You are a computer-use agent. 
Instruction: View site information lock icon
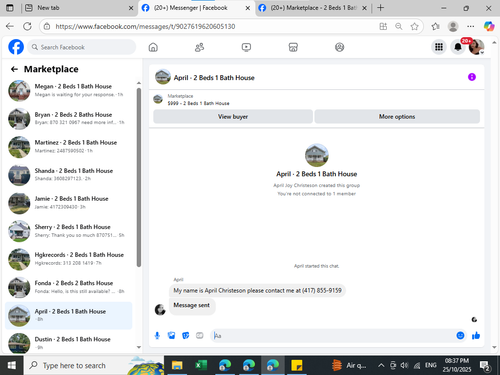47,26
